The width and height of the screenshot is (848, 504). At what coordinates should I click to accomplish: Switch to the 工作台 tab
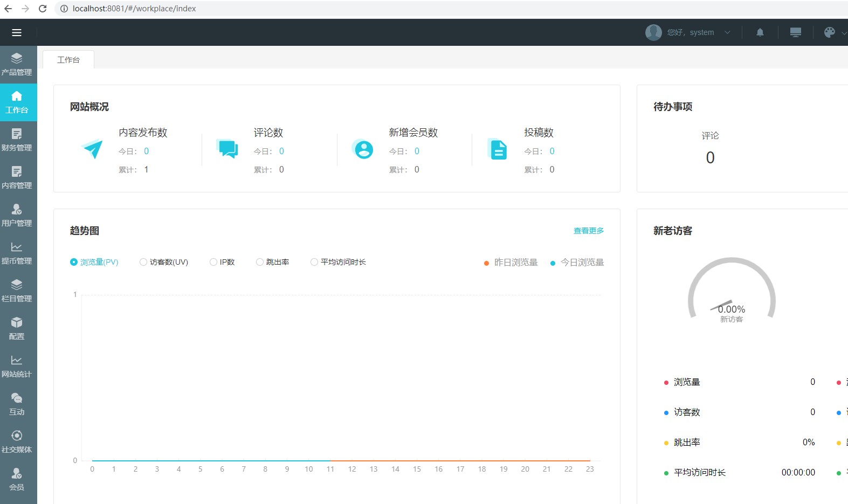click(x=68, y=60)
